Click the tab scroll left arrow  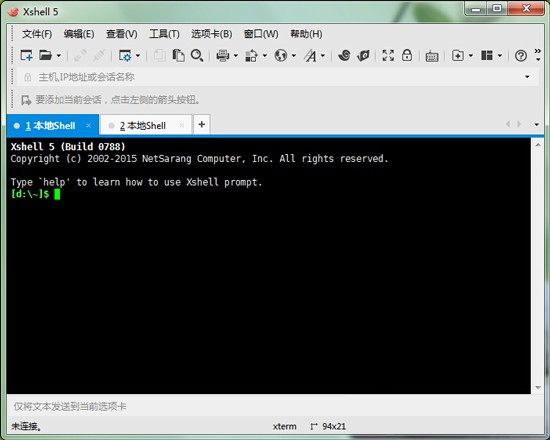coord(508,124)
